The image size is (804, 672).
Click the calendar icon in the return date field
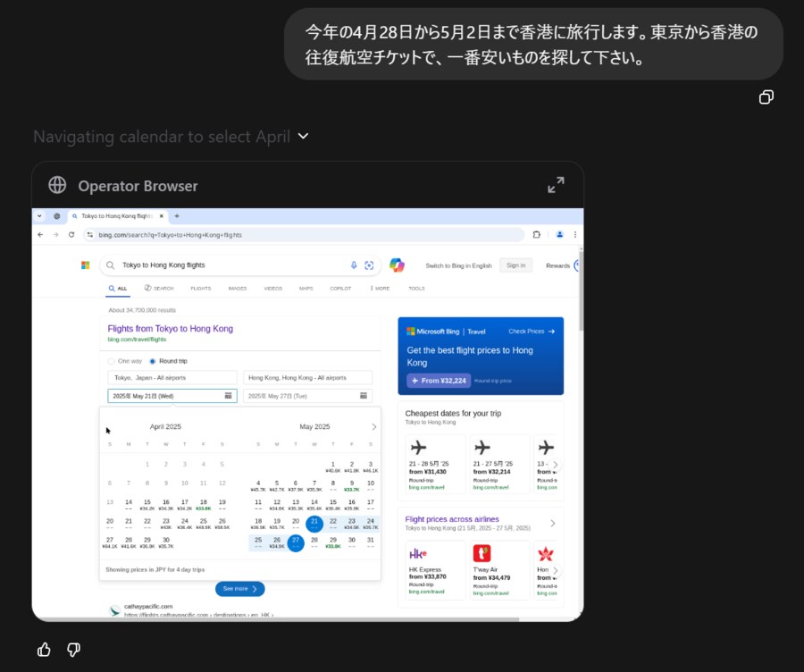[x=364, y=396]
